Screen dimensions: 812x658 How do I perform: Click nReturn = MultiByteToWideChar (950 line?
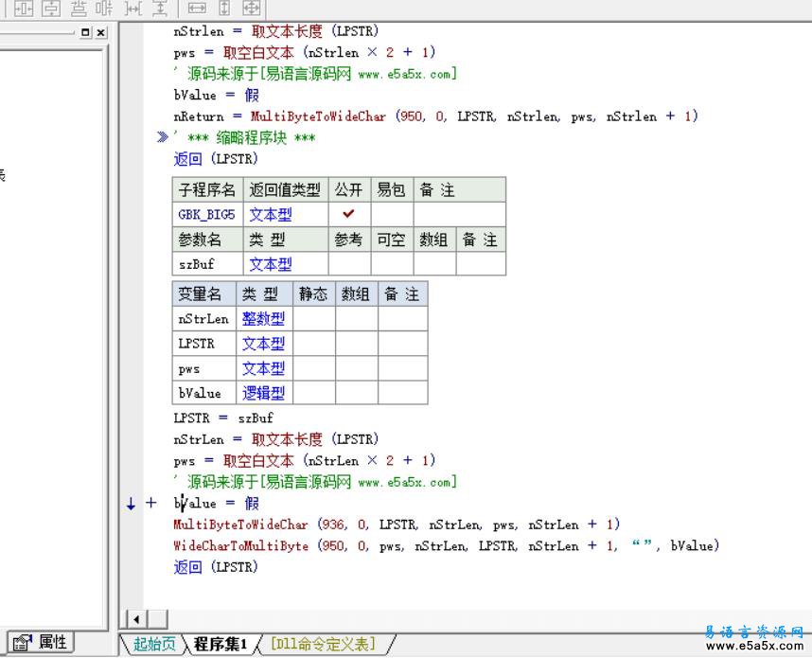coord(436,116)
